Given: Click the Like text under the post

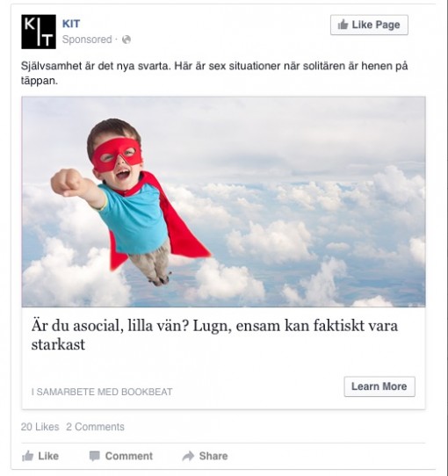Looking at the screenshot, I should tap(48, 456).
